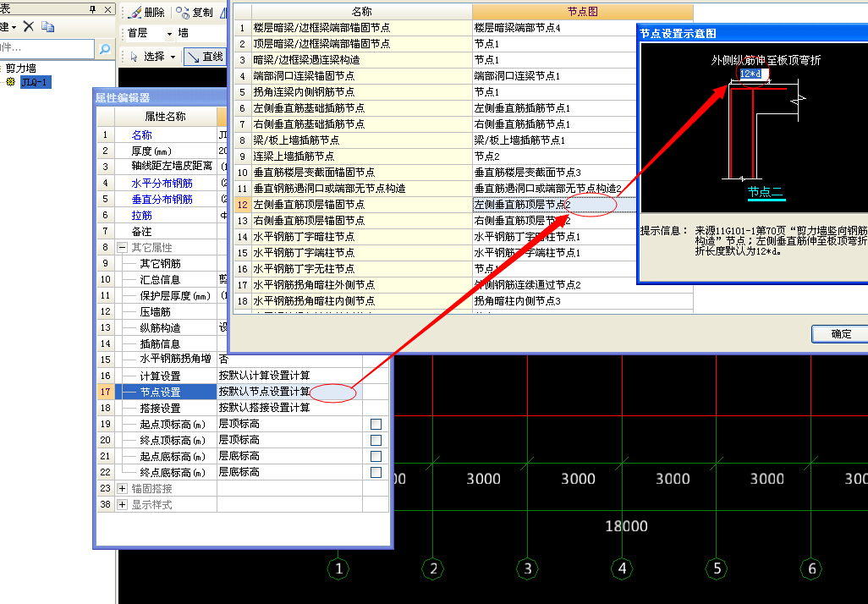Select row 水平钢筋丁字暗柱节点
Viewport: 868px width, 604px height.
pos(361,237)
